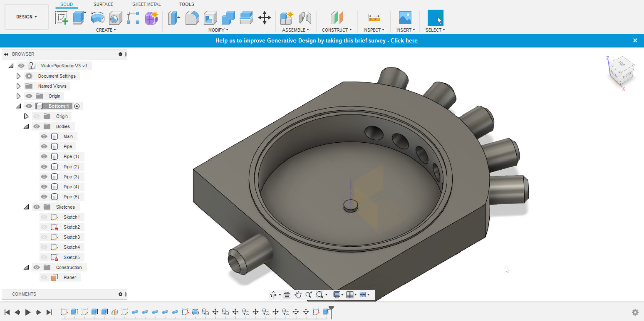This screenshot has width=644, height=321.
Task: Activate the Move/Copy tool icon
Action: pyautogui.click(x=265, y=17)
